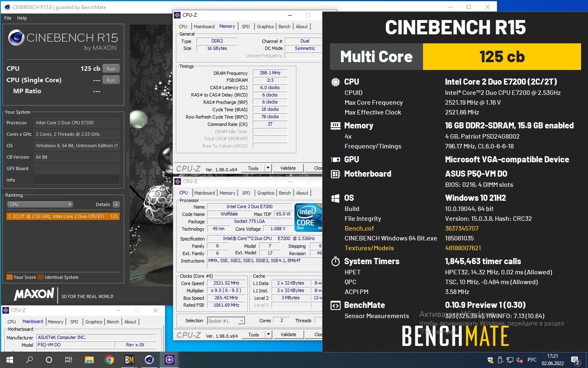Open Start menu on the taskbar
This screenshot has height=368, width=588.
point(9,360)
